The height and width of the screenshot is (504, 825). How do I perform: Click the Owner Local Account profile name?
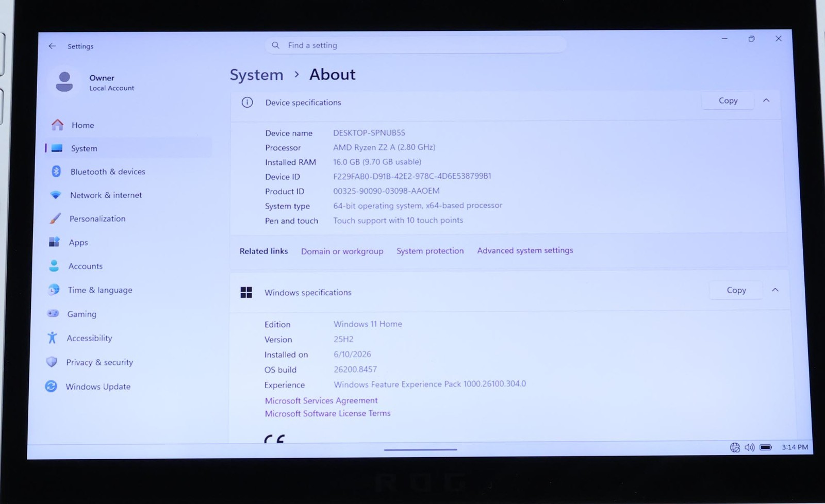point(111,82)
